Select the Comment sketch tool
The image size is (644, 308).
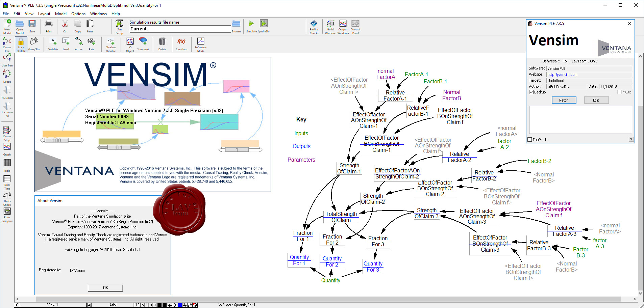tap(143, 44)
